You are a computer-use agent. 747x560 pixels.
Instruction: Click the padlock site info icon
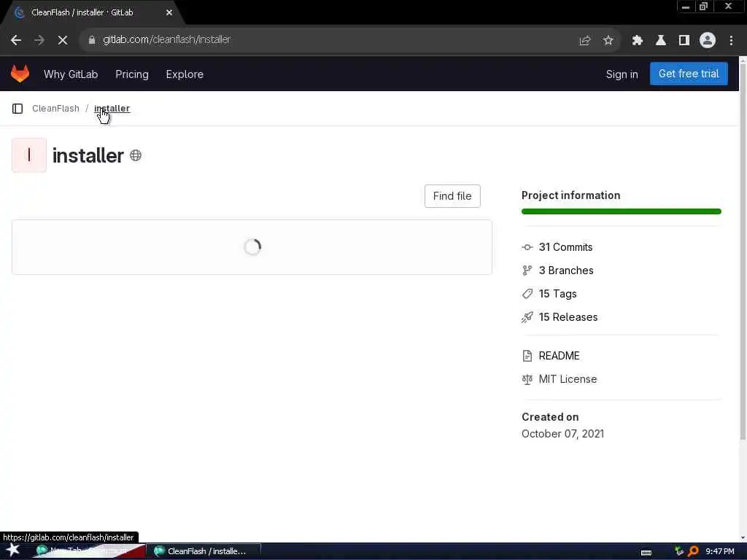coord(91,40)
